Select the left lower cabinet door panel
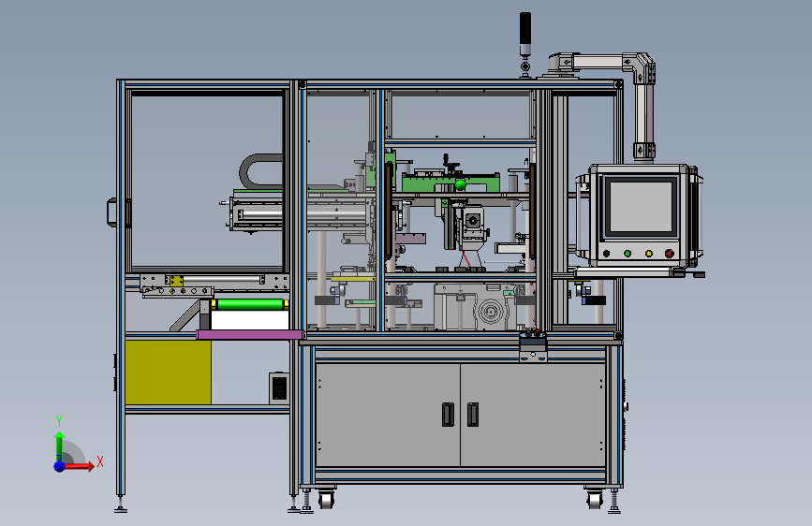 pos(388,415)
